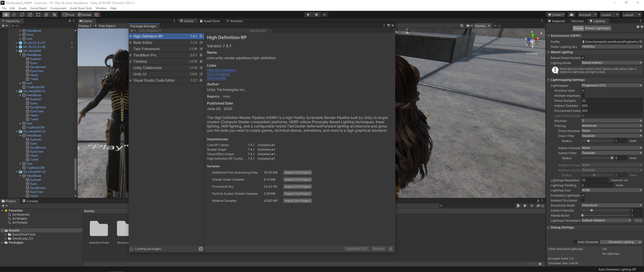Adjust the Albedo Boost slider
Viewport: 644px width, 272px height.
[605, 215]
